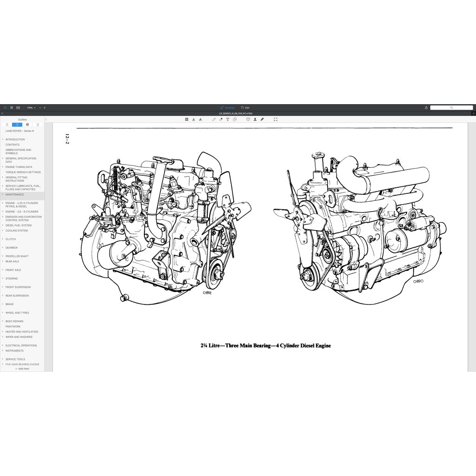Switch to Edit mode tab
The height and width of the screenshot is (476, 476).
[245, 107]
